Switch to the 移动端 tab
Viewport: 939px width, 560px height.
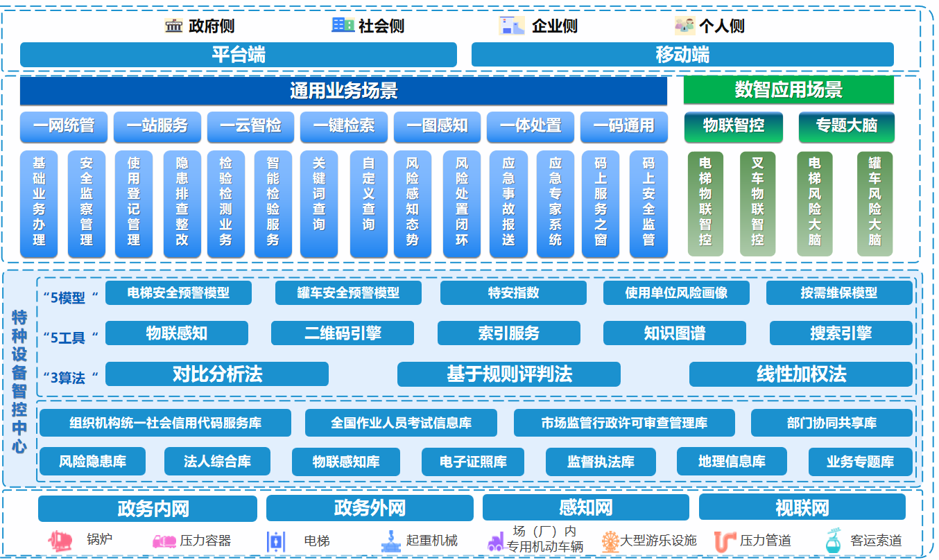click(x=683, y=54)
